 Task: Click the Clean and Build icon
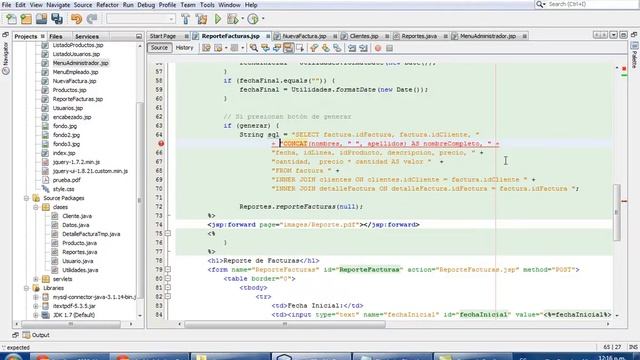pos(202,19)
